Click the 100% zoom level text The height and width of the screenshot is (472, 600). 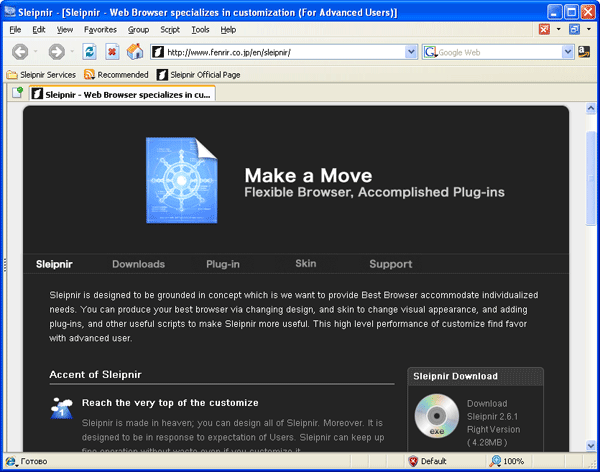point(514,461)
